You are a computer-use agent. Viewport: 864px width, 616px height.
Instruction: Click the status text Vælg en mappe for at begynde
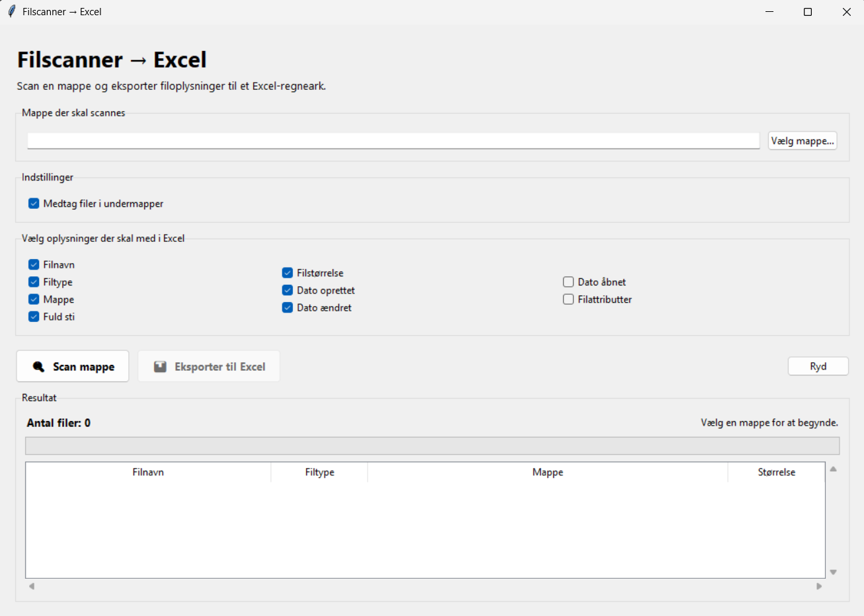(769, 423)
